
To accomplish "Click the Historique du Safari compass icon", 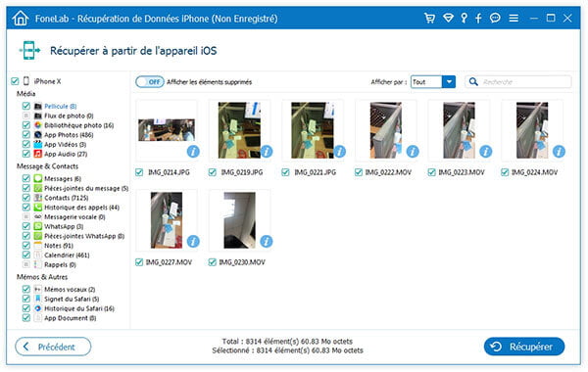I will pyautogui.click(x=38, y=308).
